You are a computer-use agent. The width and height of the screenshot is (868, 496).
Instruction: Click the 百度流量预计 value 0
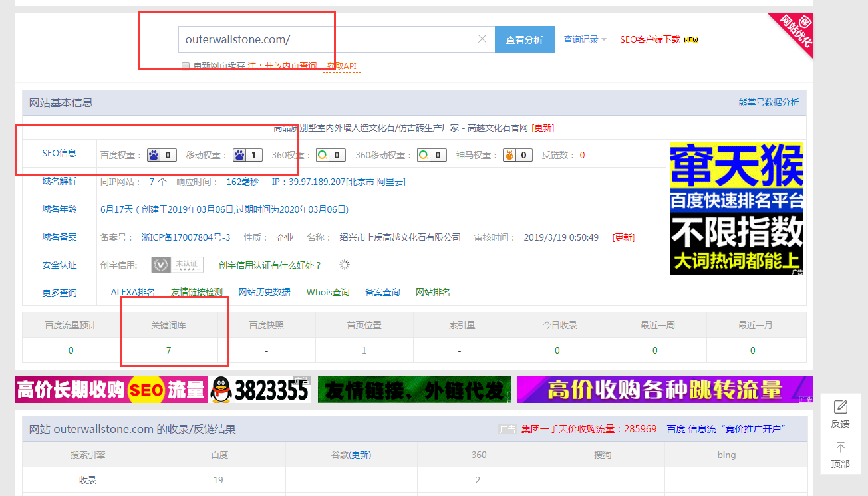(x=71, y=350)
